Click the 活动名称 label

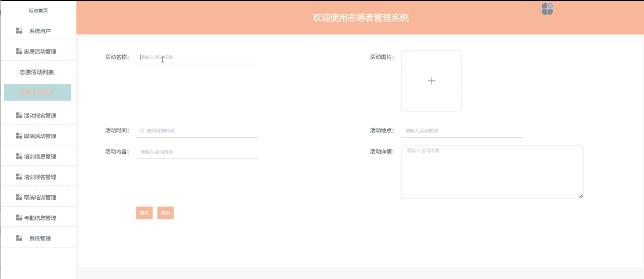click(x=117, y=57)
